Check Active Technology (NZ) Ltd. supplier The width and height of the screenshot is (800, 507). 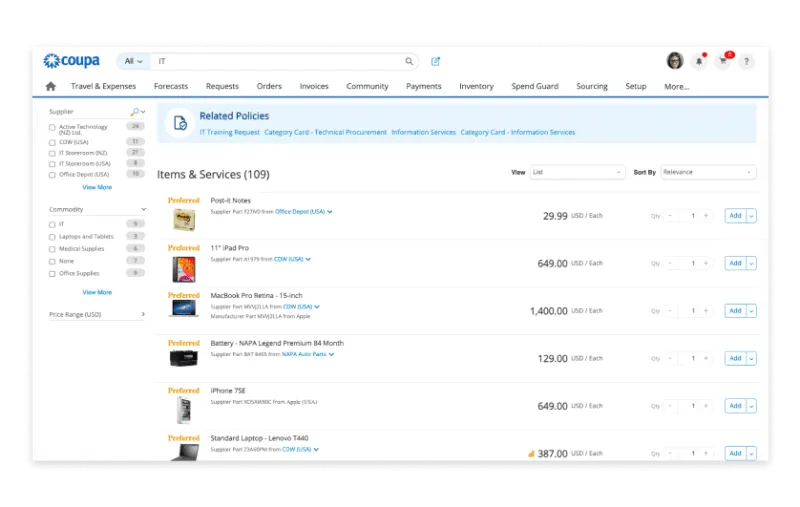pos(52,128)
